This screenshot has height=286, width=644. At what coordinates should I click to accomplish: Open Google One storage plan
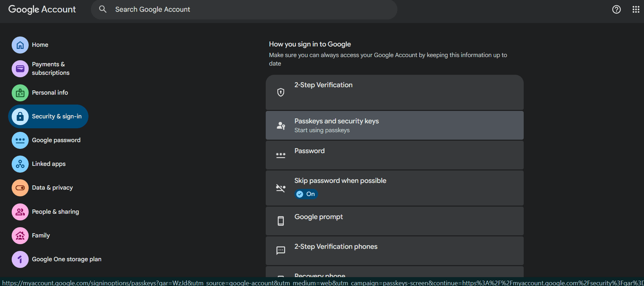click(x=57, y=259)
